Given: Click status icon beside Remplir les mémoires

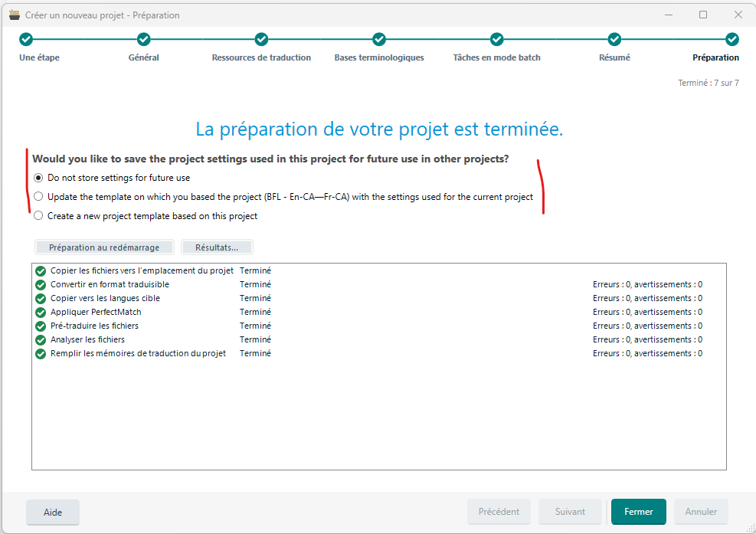Looking at the screenshot, I should pos(41,354).
